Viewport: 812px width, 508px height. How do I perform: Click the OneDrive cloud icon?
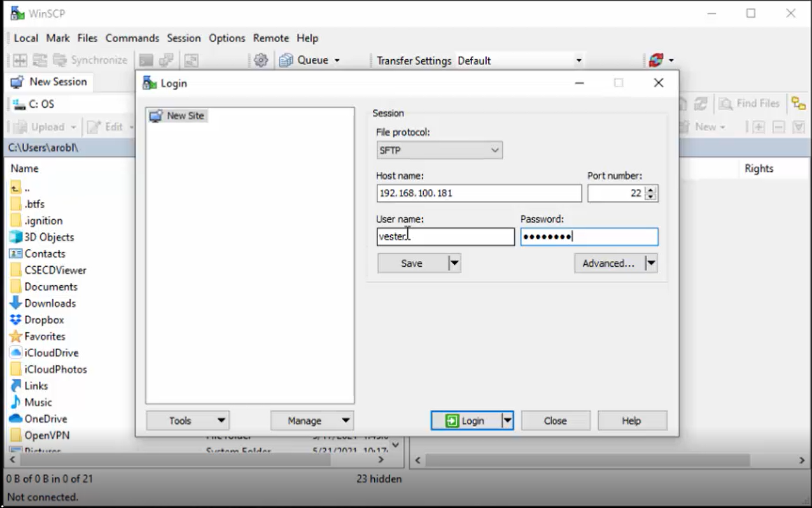tap(16, 419)
